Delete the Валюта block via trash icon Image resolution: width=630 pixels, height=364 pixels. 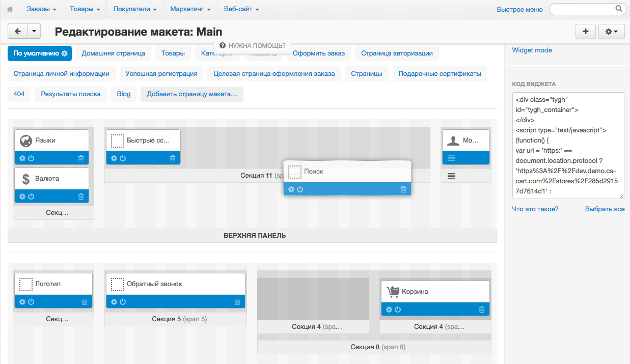[81, 197]
